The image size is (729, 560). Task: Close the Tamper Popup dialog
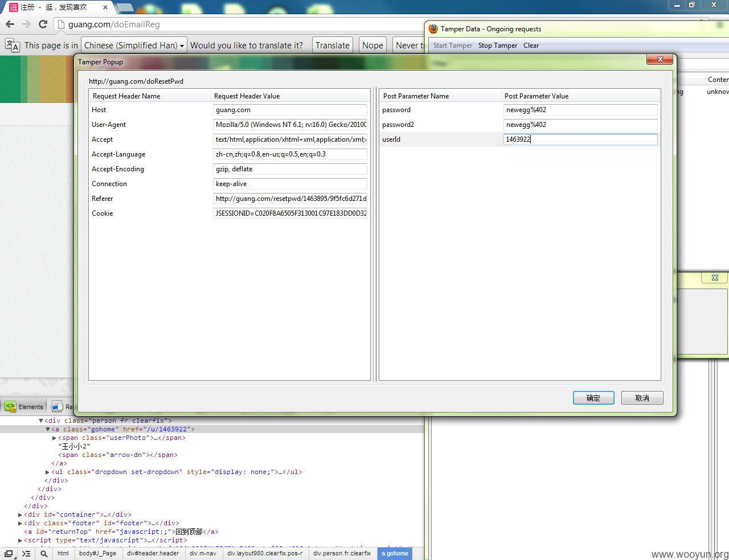point(660,59)
